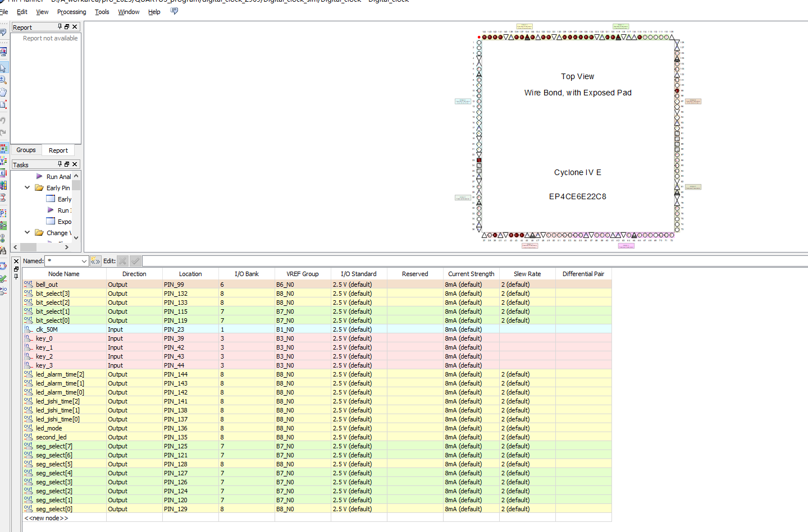Select Run Analysis task item
Screen dimensions: 808x532
point(58,177)
